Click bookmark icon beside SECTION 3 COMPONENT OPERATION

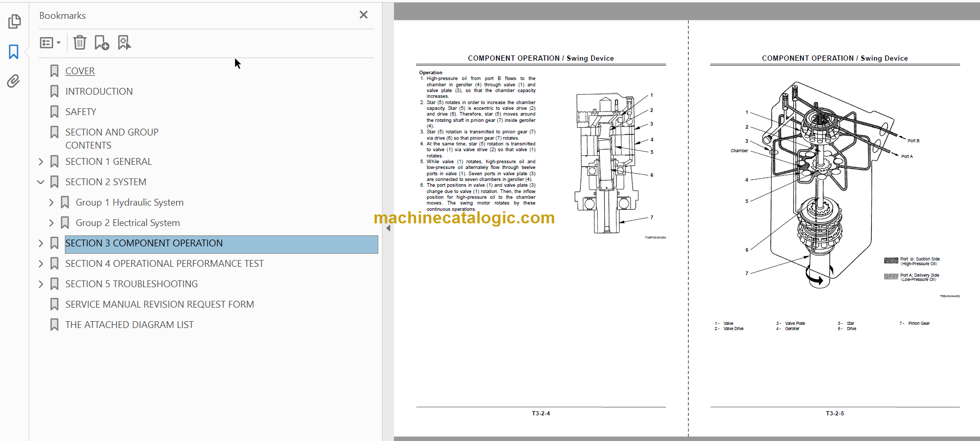coord(54,243)
